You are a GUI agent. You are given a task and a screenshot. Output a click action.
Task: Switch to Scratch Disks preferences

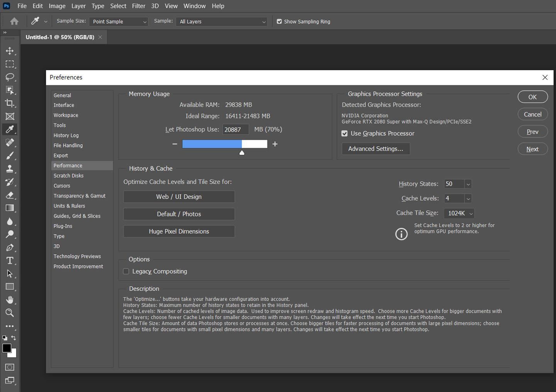[x=68, y=176]
